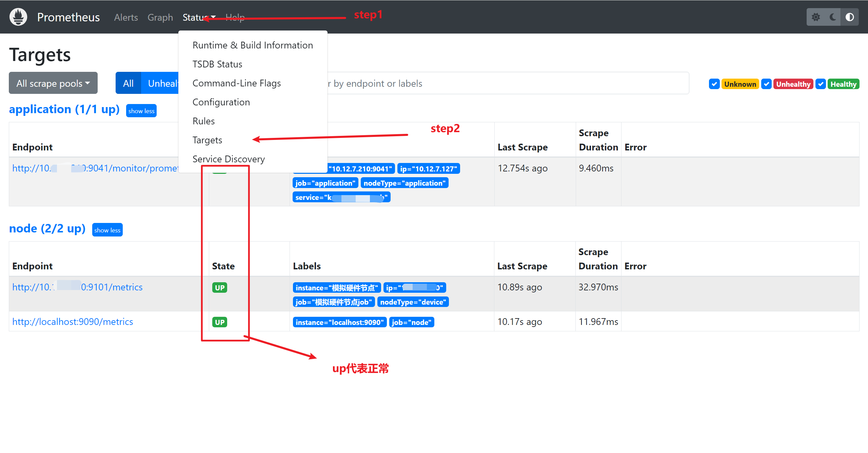Click label nodeType="application"
Viewport: 868px width, 453px height.
coord(405,183)
